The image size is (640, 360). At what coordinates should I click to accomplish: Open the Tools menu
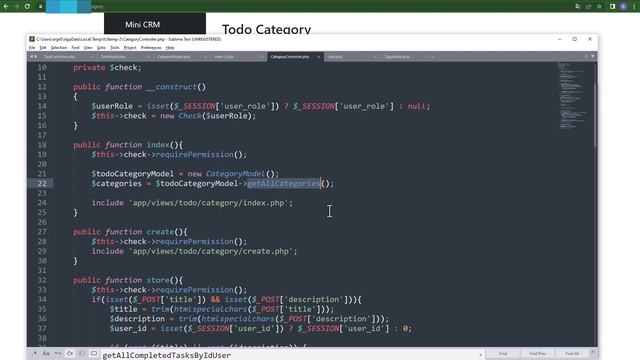[115, 48]
